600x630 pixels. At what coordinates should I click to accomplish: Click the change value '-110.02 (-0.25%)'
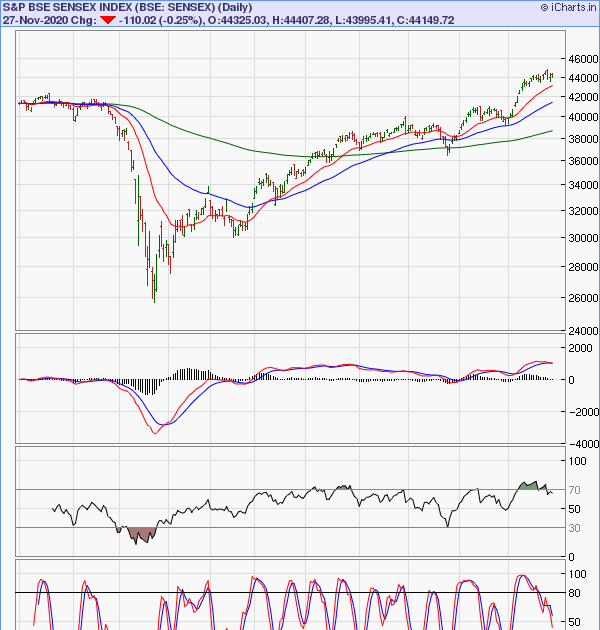point(162,20)
